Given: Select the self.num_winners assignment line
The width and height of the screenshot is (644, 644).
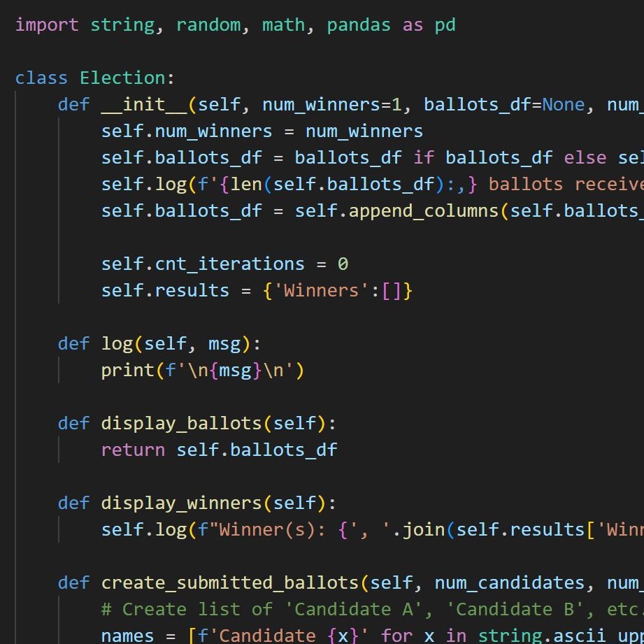Looking at the screenshot, I should pos(262,130).
